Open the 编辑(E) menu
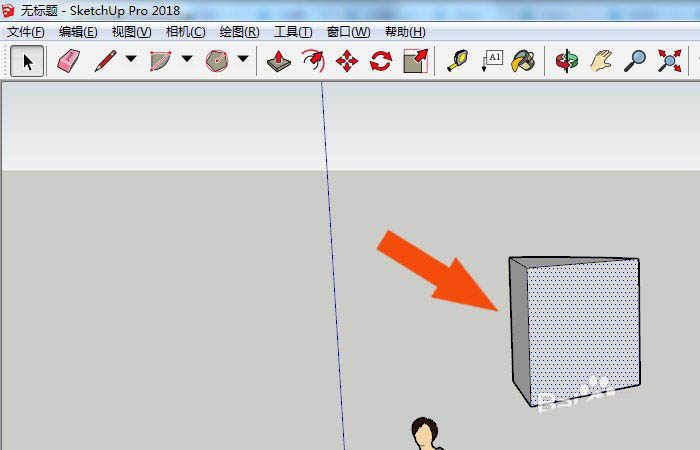 (78, 32)
